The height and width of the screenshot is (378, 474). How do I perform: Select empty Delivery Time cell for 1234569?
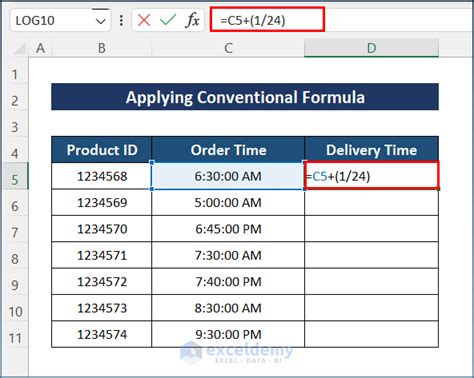pos(371,202)
